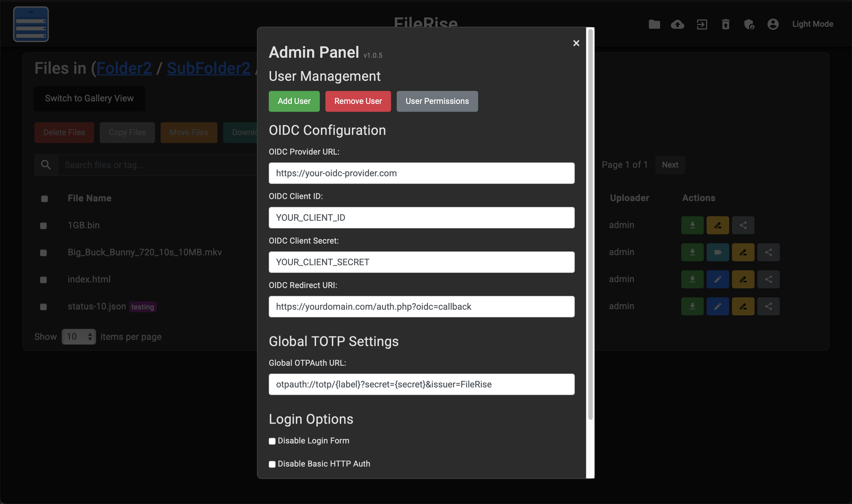
Task: Open the user profile icon
Action: pyautogui.click(x=773, y=24)
